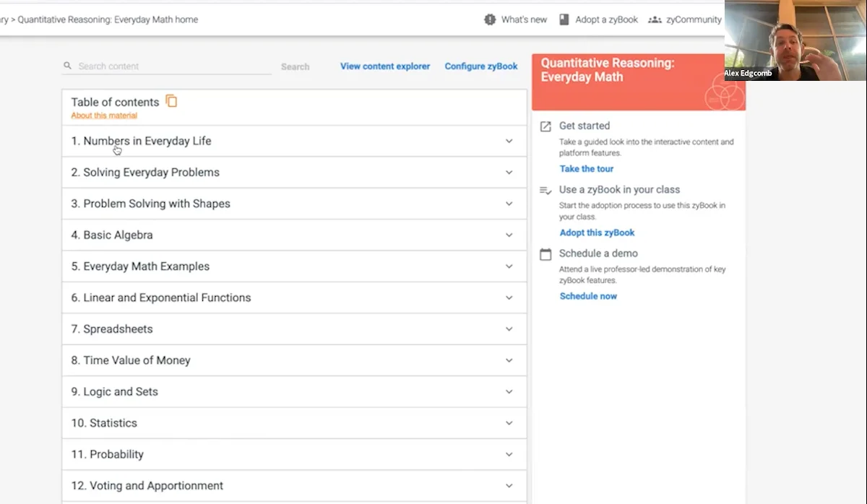Click the Get started external-link icon

click(x=545, y=126)
